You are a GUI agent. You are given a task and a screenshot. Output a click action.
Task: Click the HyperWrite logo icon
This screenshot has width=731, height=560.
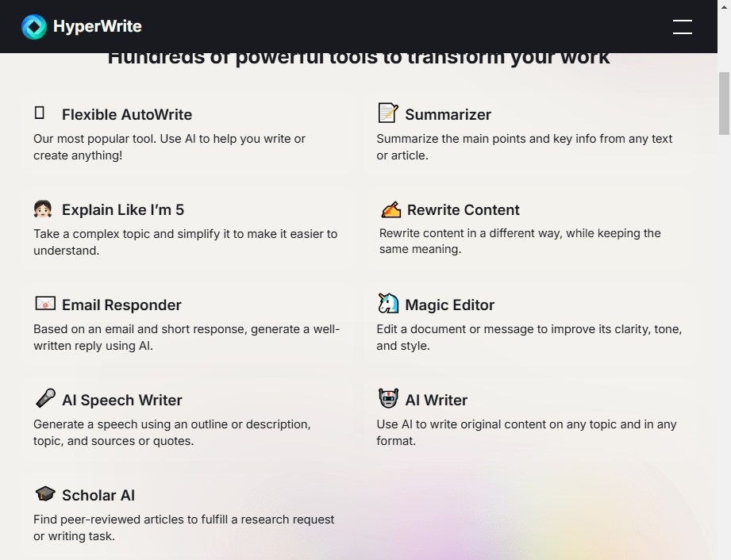pyautogui.click(x=34, y=26)
